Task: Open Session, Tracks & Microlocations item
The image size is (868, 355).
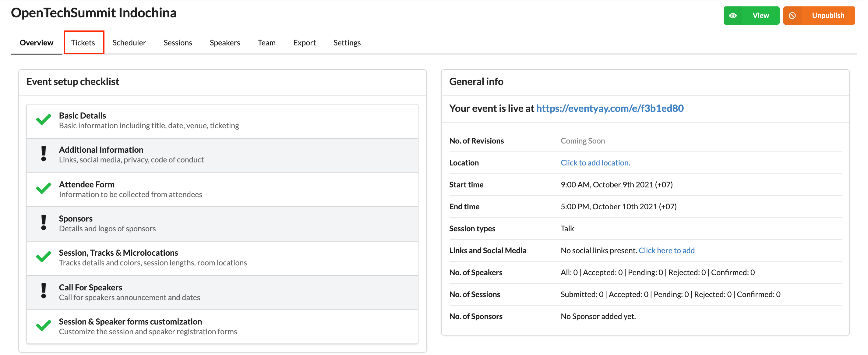Action: [222, 258]
